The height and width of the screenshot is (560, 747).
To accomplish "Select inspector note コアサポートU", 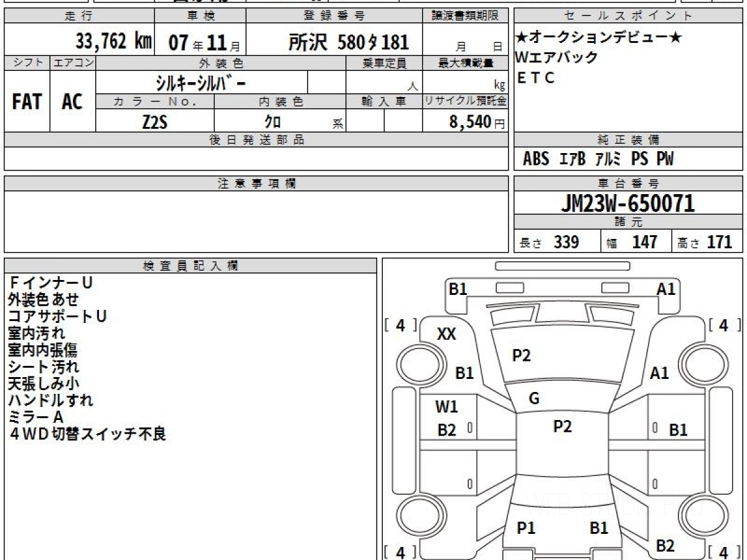I will click(x=58, y=316).
